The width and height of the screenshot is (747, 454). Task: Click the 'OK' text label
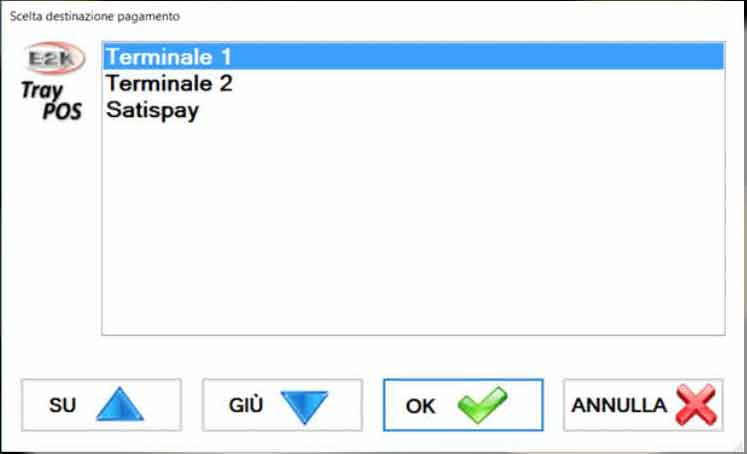(421, 405)
